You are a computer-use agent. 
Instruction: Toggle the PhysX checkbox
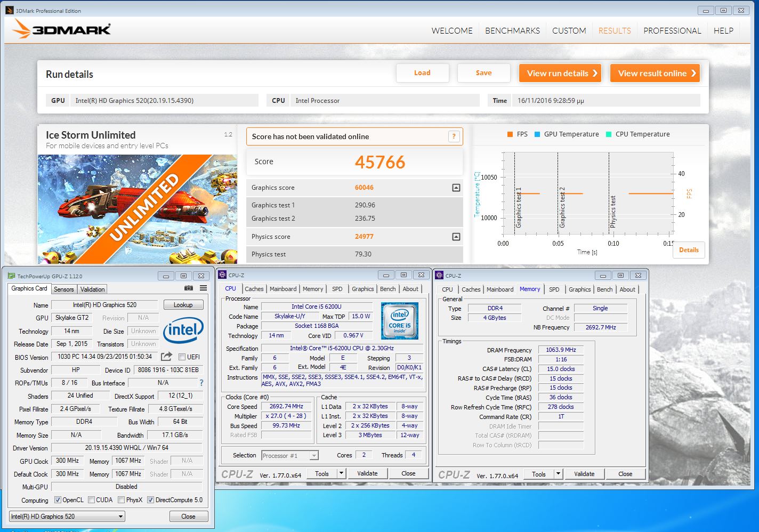tap(122, 500)
